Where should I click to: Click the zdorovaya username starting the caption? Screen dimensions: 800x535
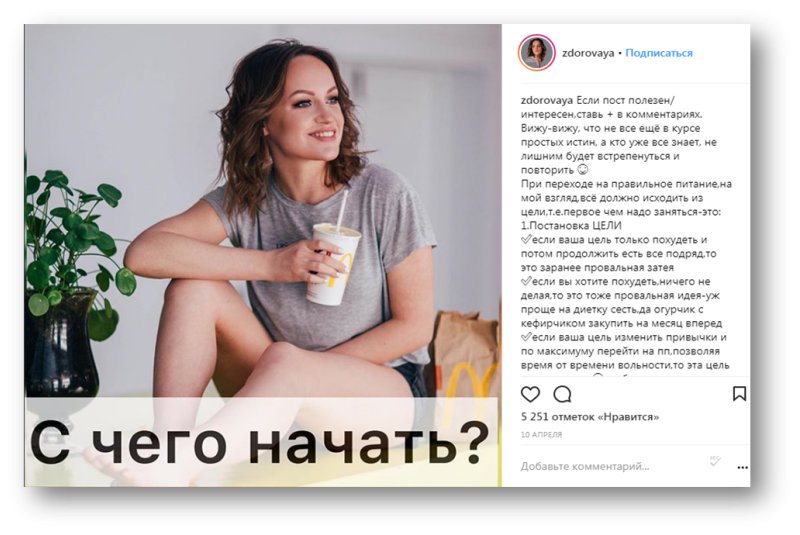click(546, 100)
